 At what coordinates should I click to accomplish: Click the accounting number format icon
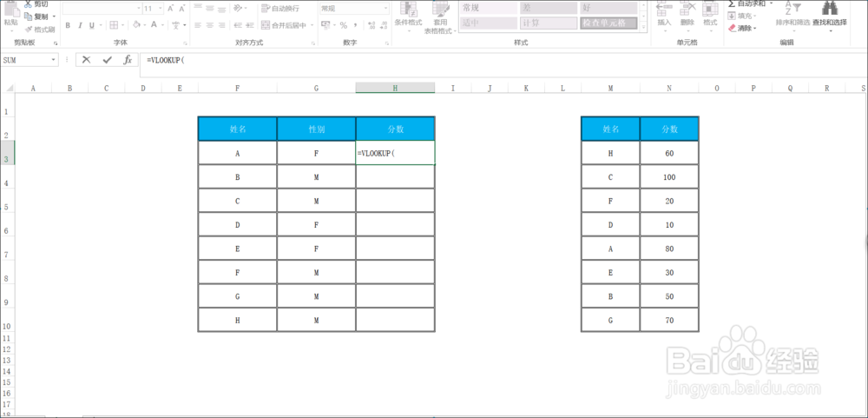click(326, 25)
